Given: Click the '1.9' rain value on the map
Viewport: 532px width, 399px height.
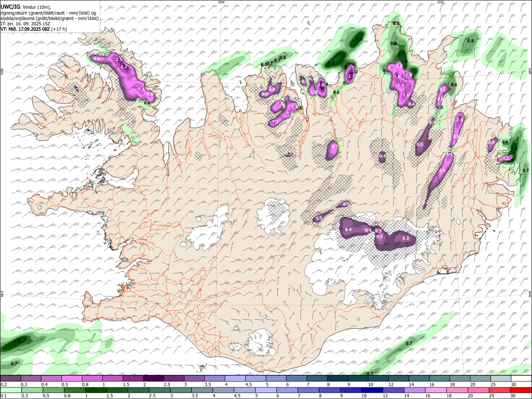Looking at the screenshot, I should pyautogui.click(x=332, y=64).
